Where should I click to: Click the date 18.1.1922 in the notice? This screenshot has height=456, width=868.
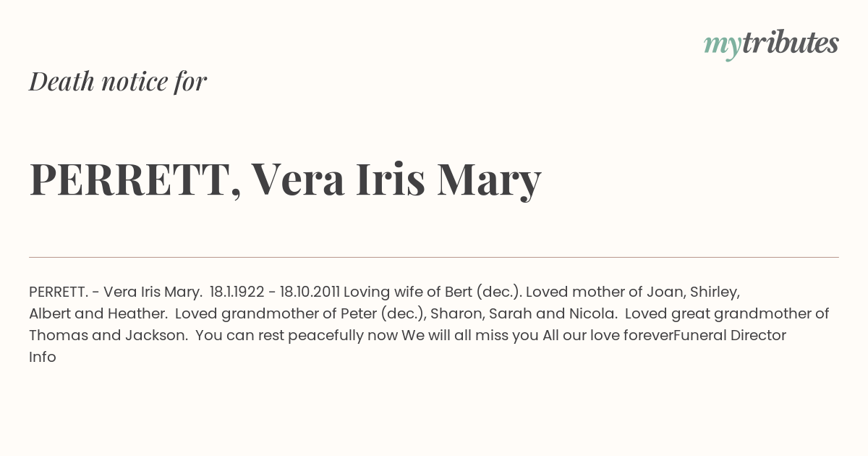pyautogui.click(x=237, y=292)
